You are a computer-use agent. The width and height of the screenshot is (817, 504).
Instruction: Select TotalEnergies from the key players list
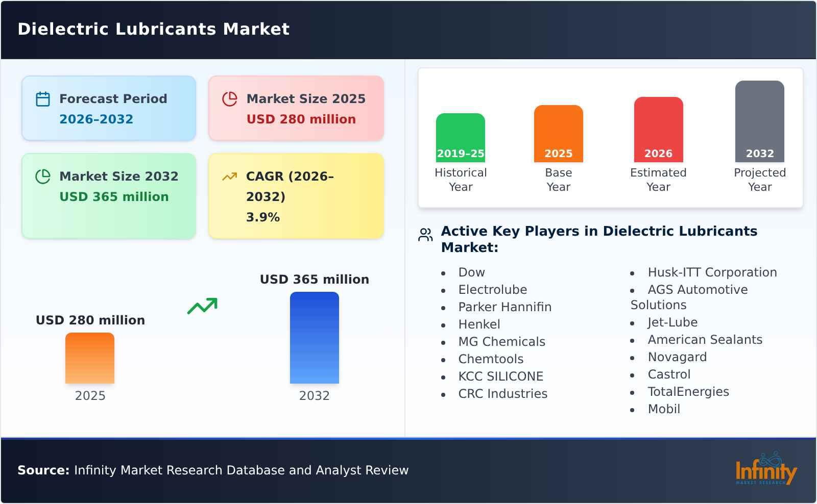[x=688, y=391]
